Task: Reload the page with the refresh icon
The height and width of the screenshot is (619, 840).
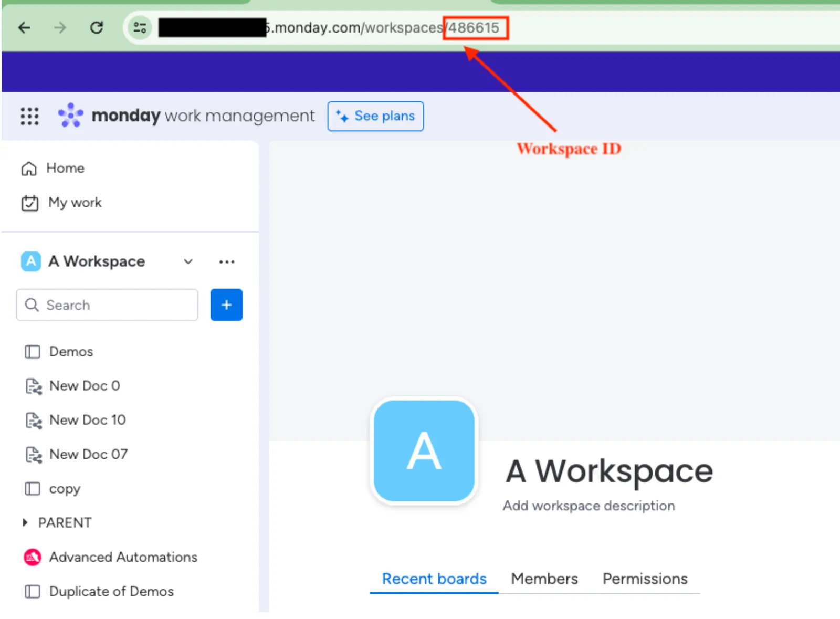Action: (97, 27)
